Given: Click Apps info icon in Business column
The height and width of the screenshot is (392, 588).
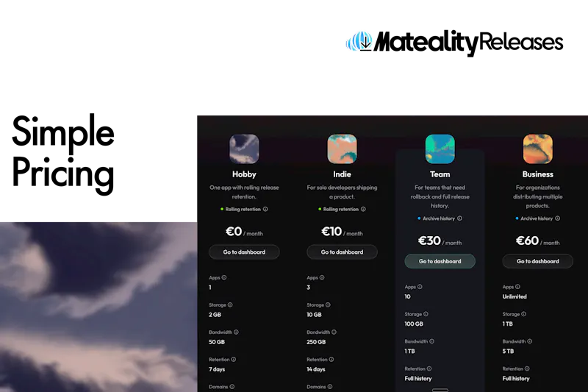Looking at the screenshot, I should (x=517, y=287).
